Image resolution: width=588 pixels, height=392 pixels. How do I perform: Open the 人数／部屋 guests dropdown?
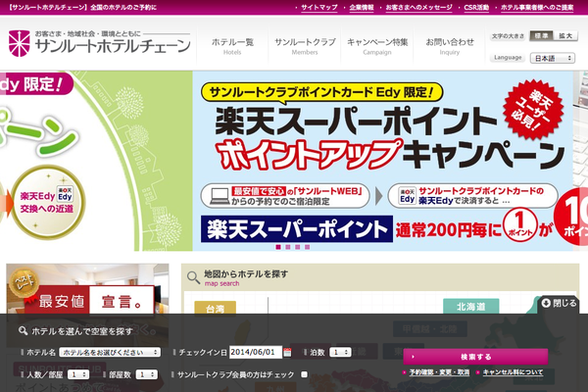[x=78, y=374]
